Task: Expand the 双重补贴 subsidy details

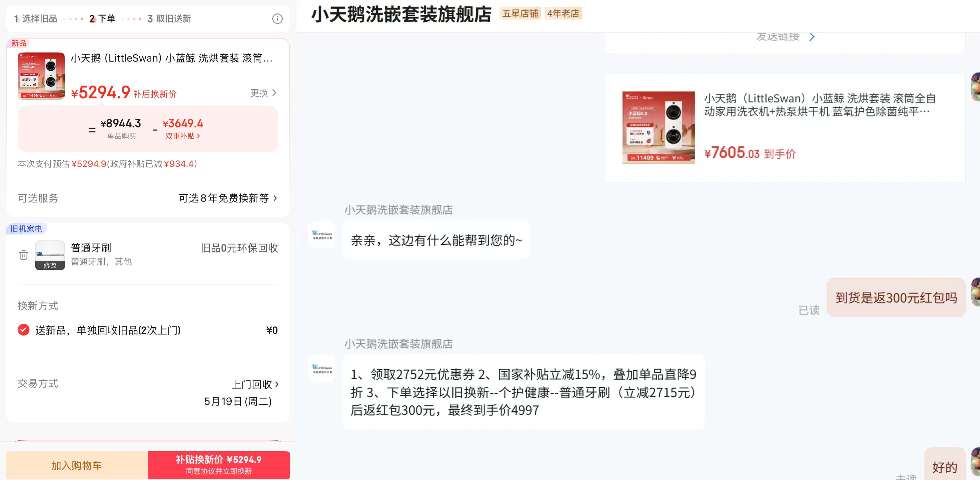Action: [x=183, y=136]
